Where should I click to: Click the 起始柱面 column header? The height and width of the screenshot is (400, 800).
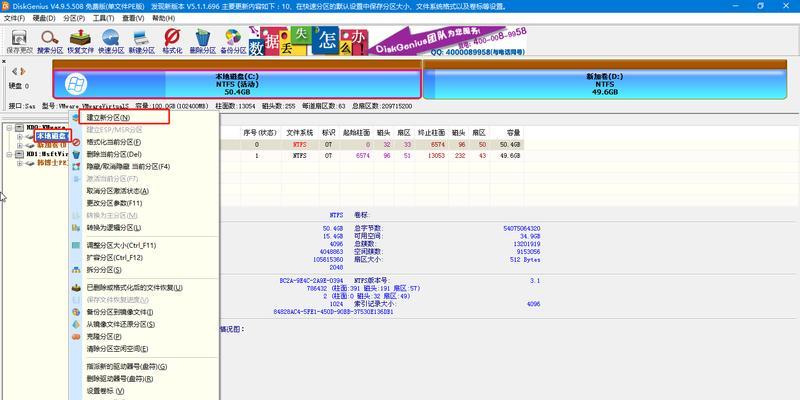click(x=355, y=133)
